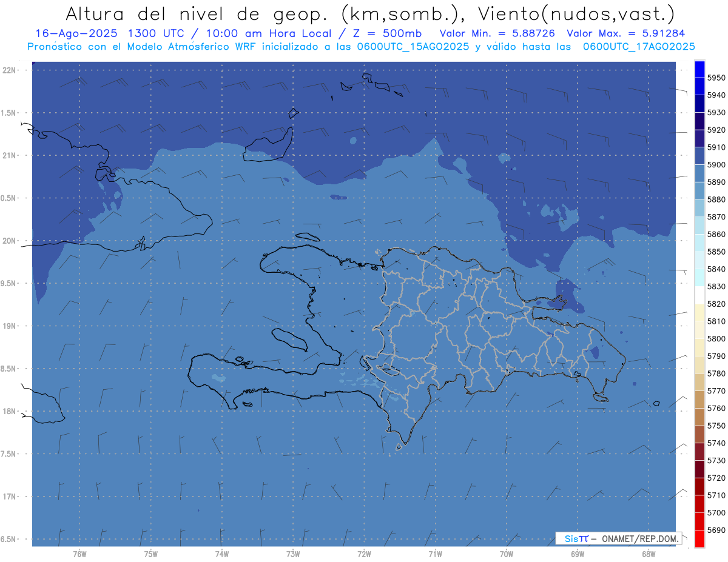Click the legend band between 5880 and 5890

(699, 191)
